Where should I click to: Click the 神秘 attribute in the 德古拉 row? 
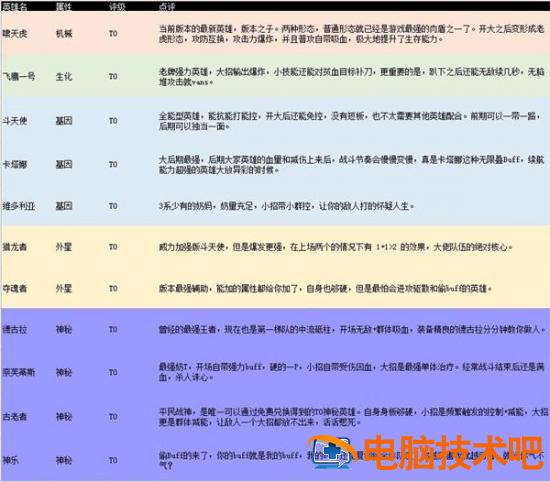[x=64, y=330]
